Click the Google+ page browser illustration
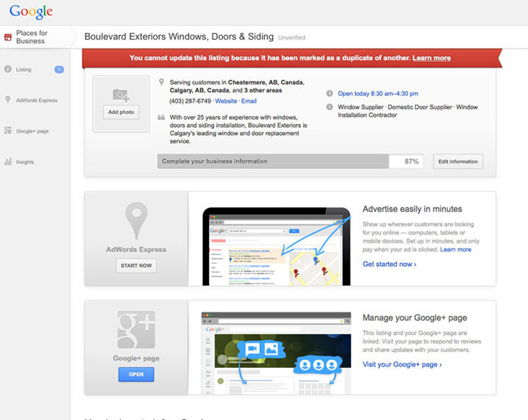 click(x=276, y=353)
